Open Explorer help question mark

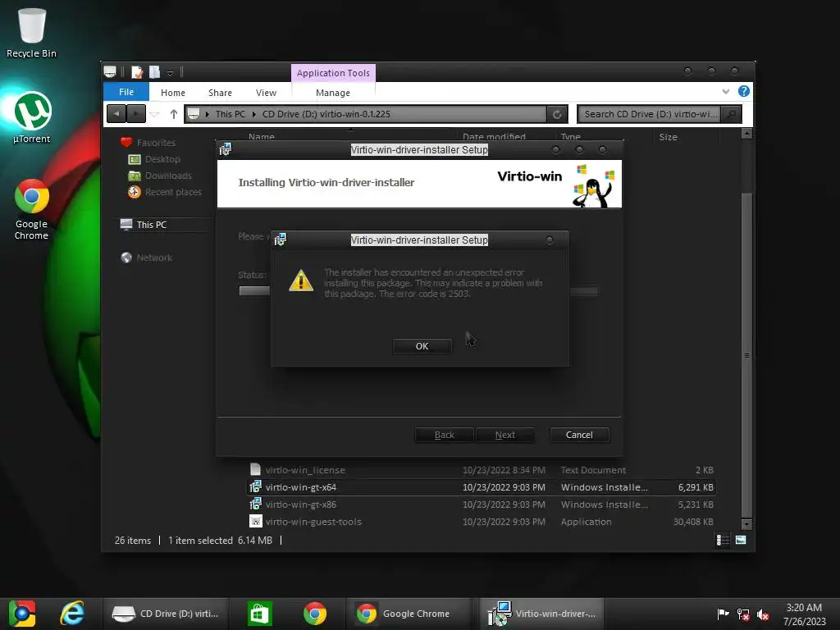(743, 91)
